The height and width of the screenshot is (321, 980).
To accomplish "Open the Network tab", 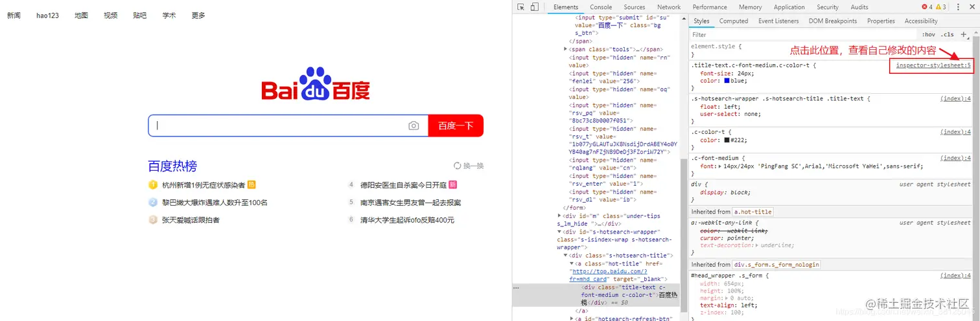I will 669,7.
